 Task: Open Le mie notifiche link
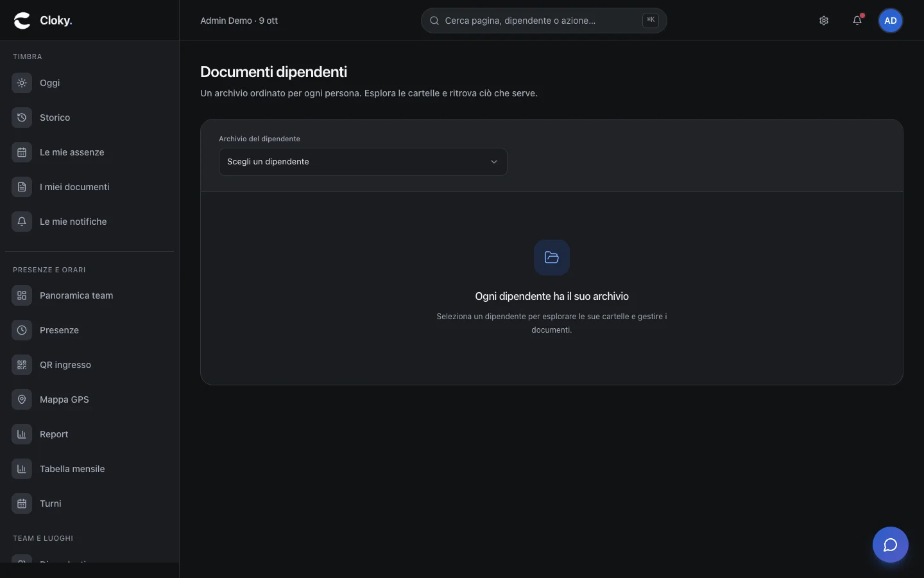89,222
